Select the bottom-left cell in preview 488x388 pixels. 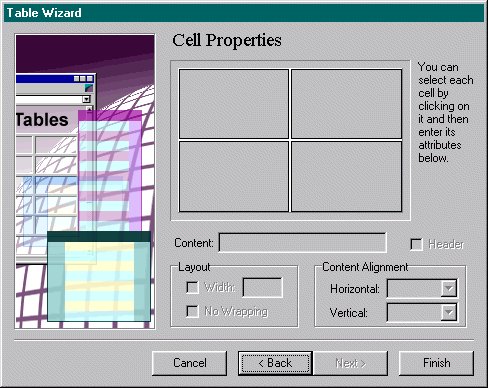234,176
